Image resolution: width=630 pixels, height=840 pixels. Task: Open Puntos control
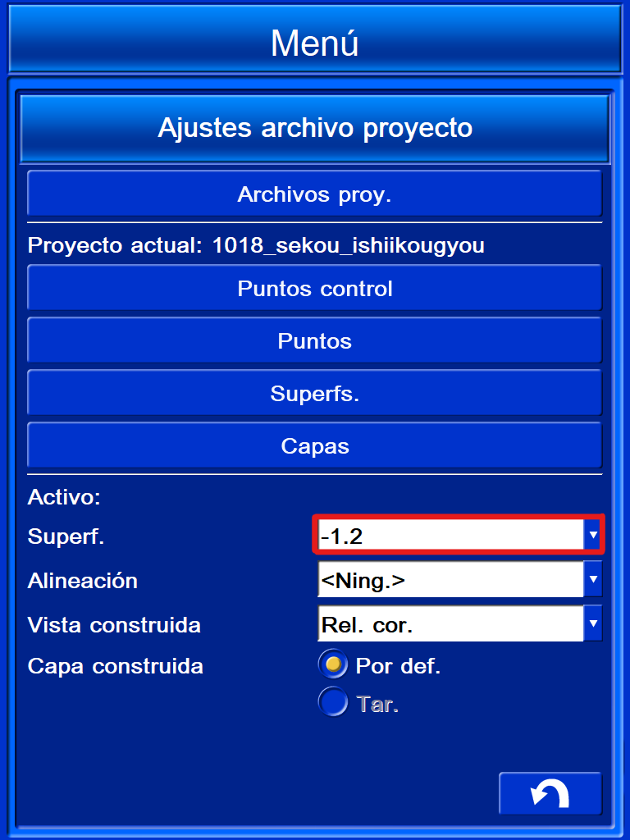315,288
